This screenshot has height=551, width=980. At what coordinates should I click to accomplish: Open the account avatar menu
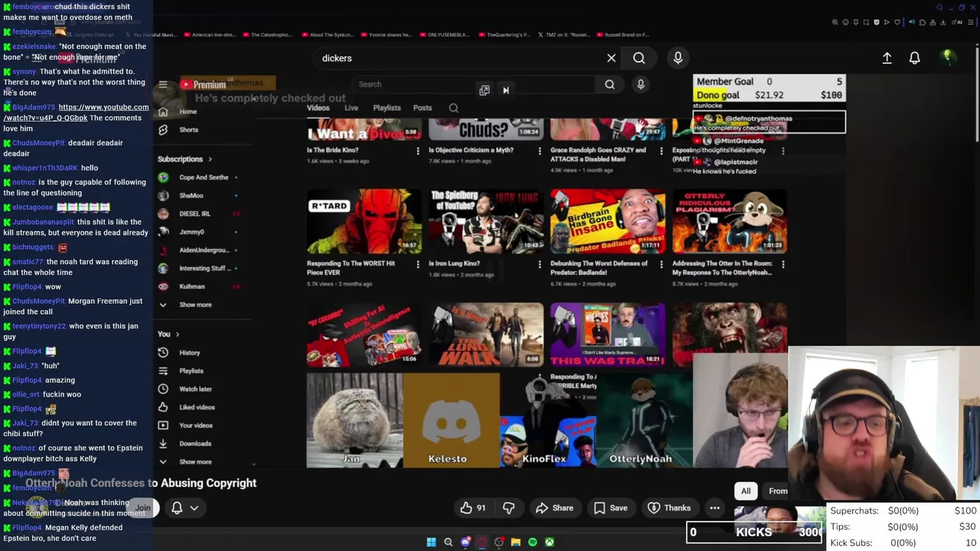click(948, 57)
